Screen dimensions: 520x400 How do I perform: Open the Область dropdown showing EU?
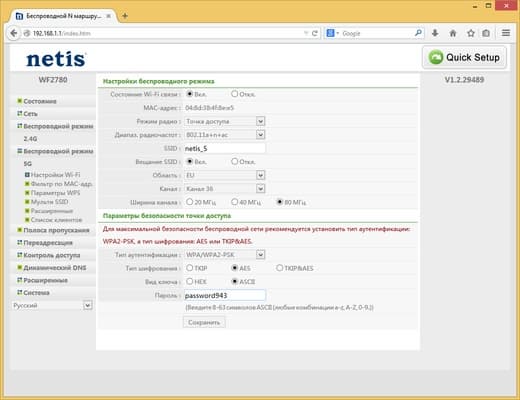pyautogui.click(x=225, y=175)
